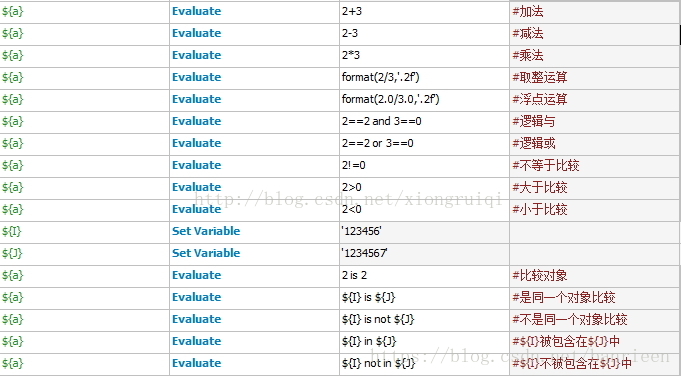Click the '${I} in ${J}' cell

[x=424, y=342]
